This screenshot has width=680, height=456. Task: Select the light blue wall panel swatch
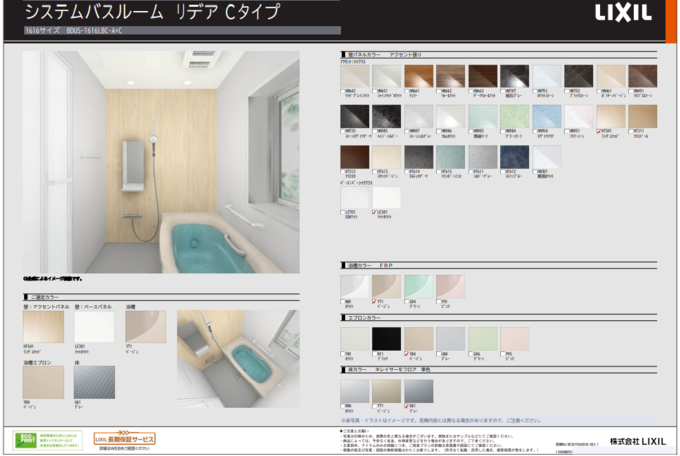tap(546, 118)
